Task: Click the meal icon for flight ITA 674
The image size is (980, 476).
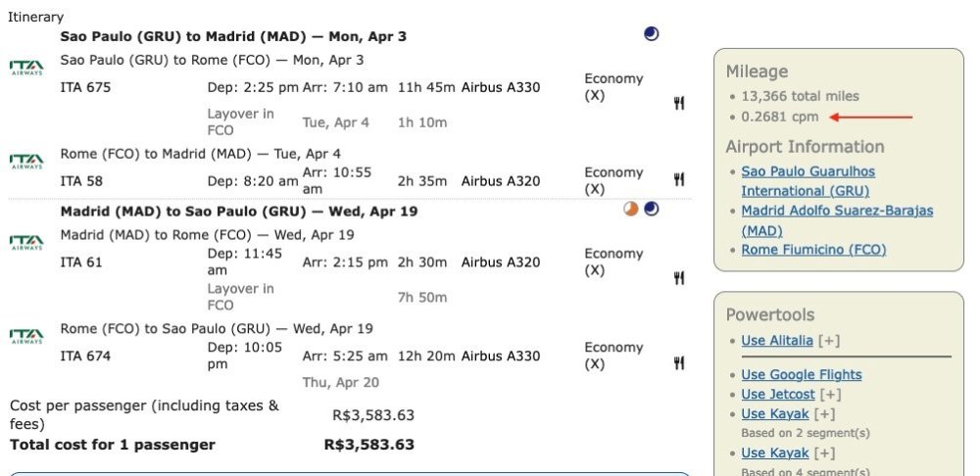Action: [x=678, y=363]
